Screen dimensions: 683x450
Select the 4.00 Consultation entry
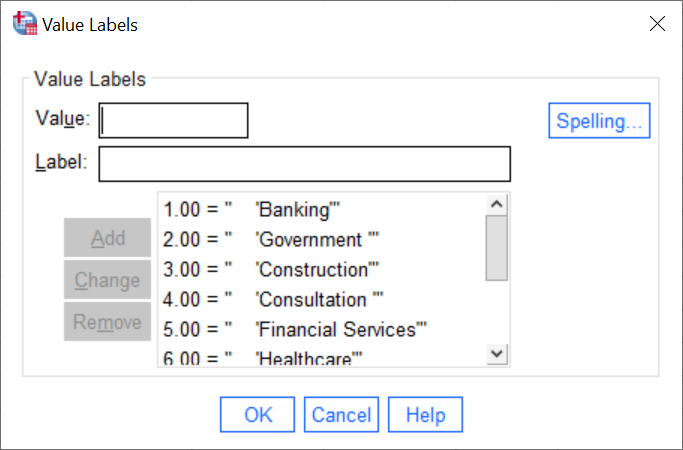click(x=321, y=300)
